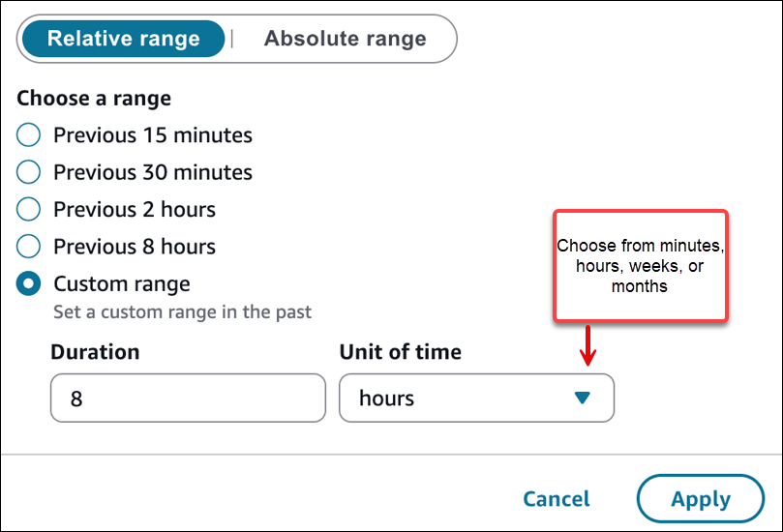Image resolution: width=783 pixels, height=532 pixels.
Task: Click the blue triangle arrow in the dropdown
Action: pos(582,398)
